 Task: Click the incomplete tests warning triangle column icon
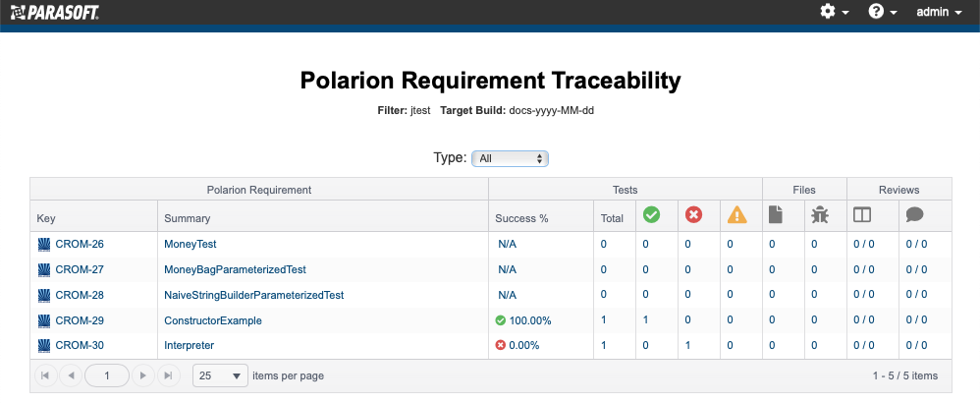click(x=736, y=215)
